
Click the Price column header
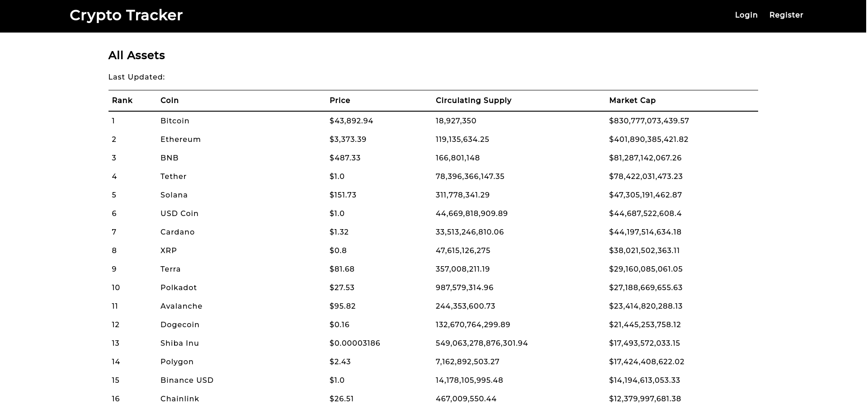click(339, 100)
